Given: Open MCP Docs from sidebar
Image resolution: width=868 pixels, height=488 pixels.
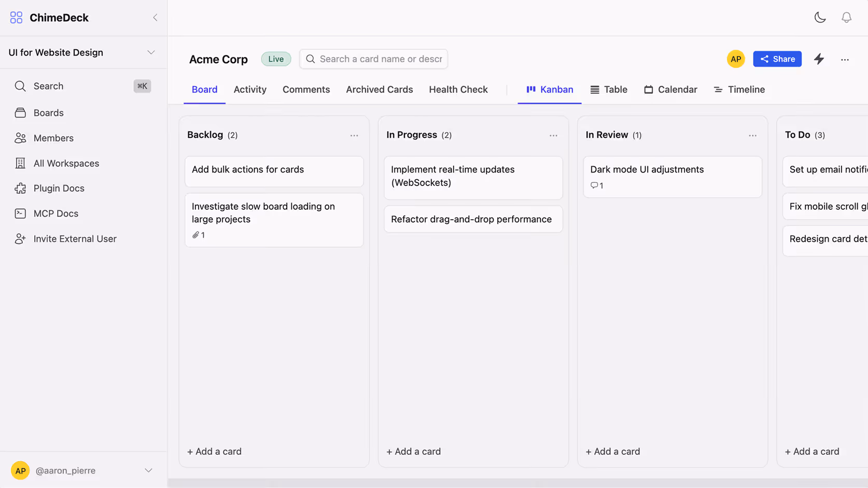Looking at the screenshot, I should pos(83,213).
